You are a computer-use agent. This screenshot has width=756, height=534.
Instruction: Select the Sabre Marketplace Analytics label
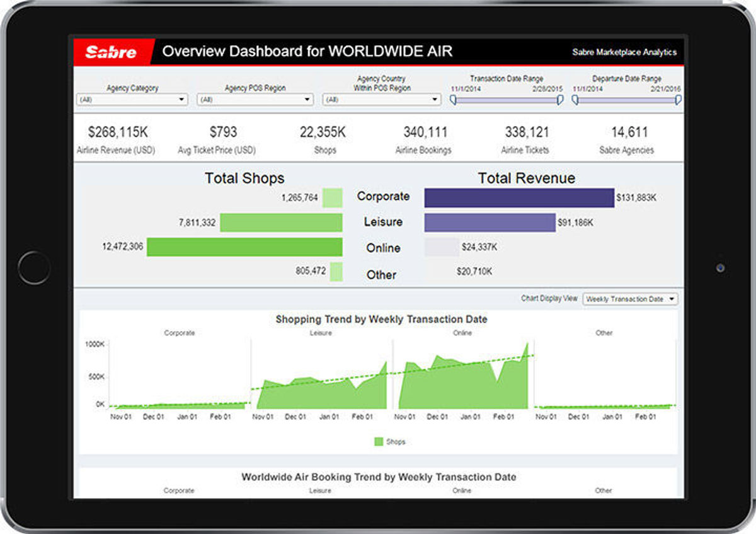(624, 53)
